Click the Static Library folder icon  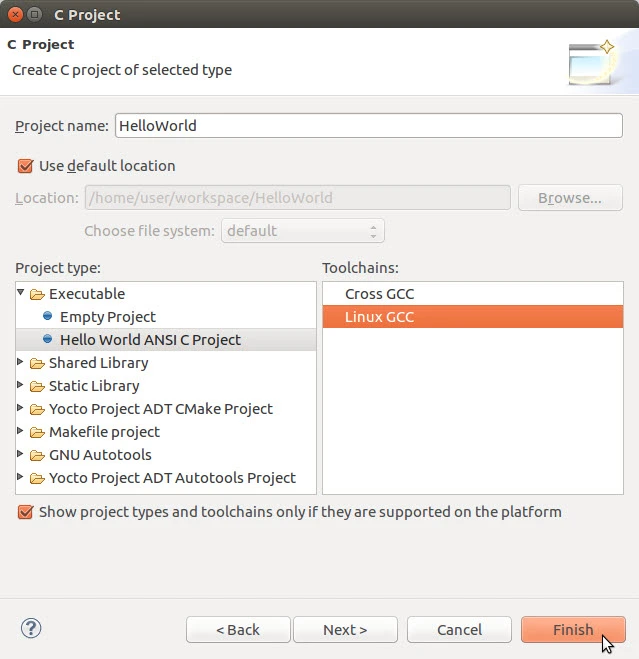click(38, 386)
